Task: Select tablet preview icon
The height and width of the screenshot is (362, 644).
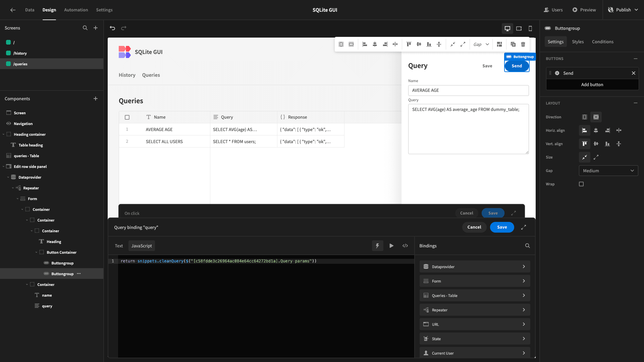Action: point(519,28)
